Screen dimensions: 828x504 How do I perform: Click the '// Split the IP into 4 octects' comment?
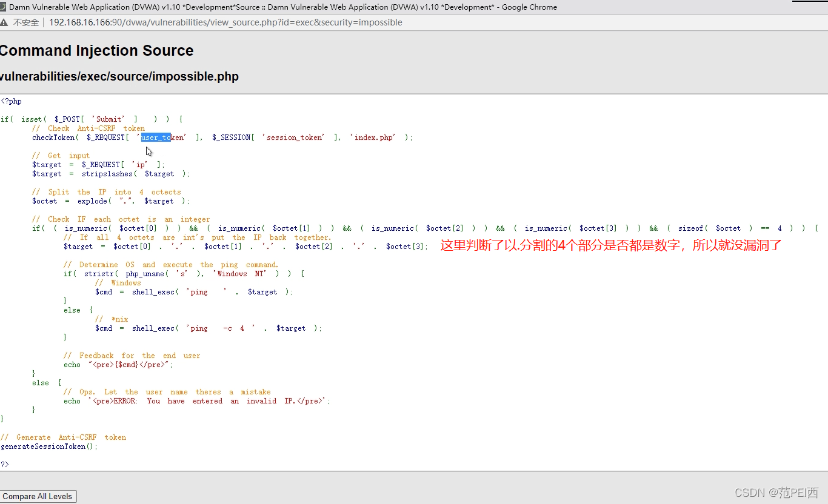point(106,192)
